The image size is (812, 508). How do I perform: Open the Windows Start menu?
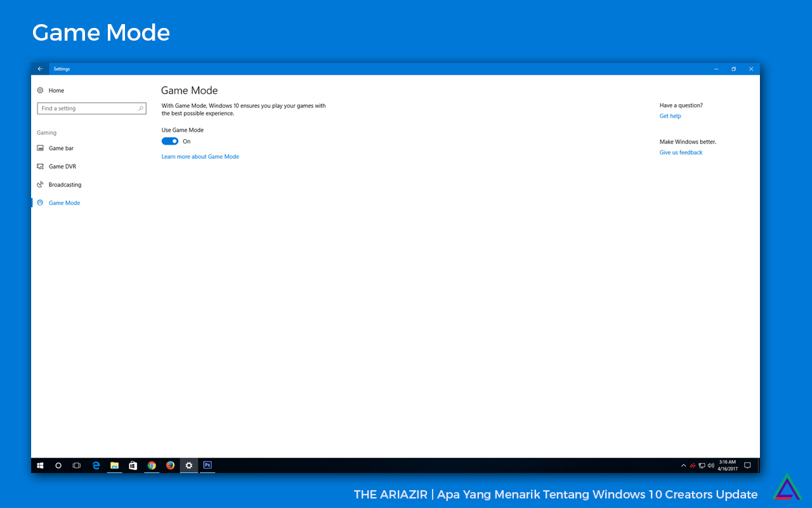point(40,465)
